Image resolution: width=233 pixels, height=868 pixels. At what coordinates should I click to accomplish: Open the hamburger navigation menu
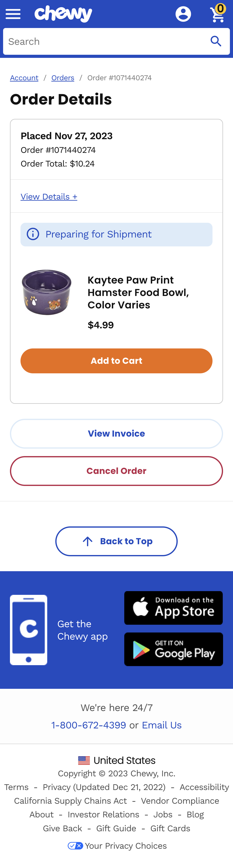point(13,14)
